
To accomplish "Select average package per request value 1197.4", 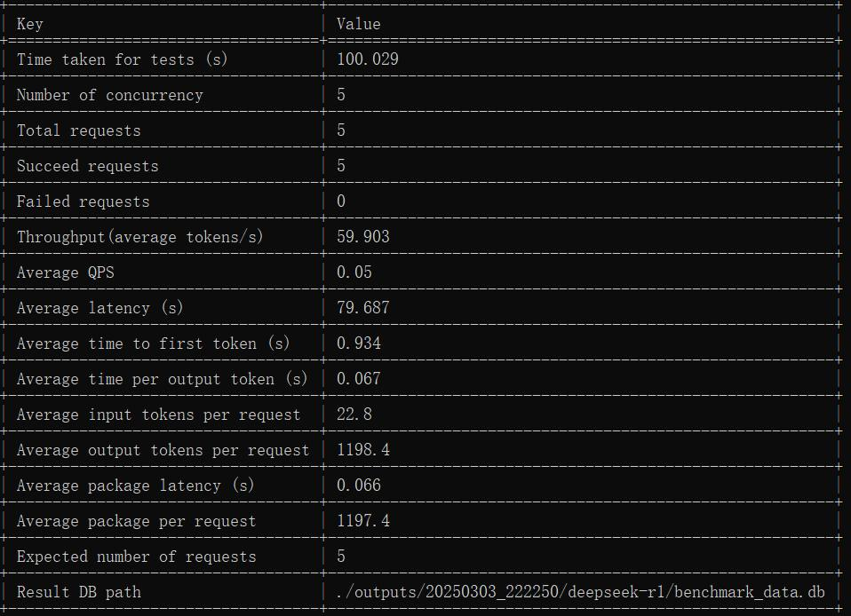I will (x=363, y=520).
